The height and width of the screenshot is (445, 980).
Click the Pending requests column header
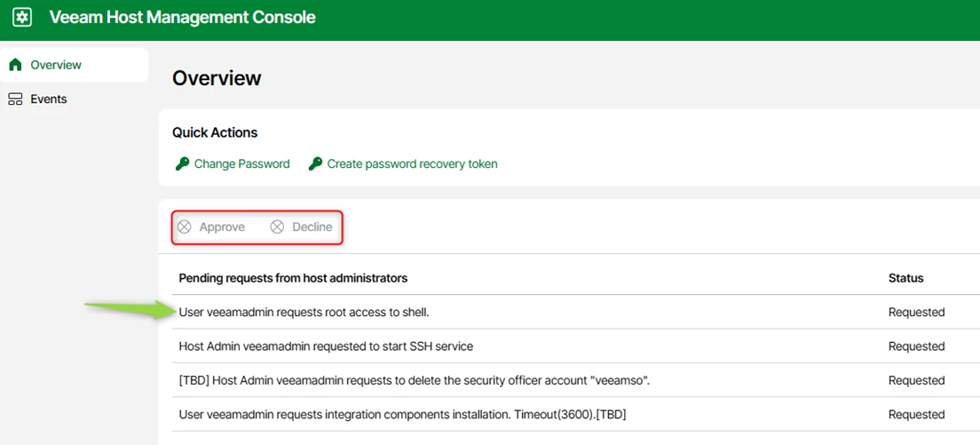click(x=293, y=279)
